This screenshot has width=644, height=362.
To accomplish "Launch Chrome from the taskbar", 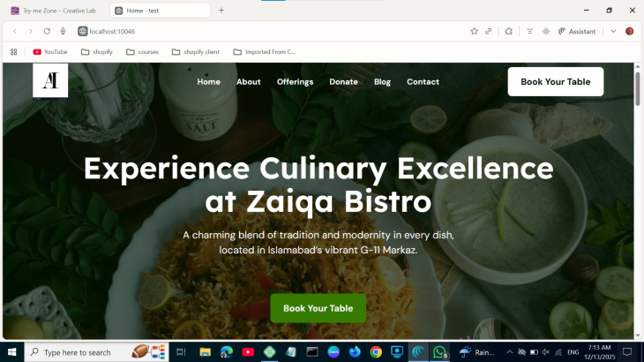I will point(376,352).
